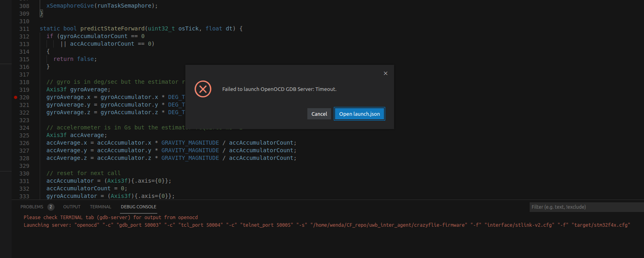The image size is (644, 258).
Task: Click the 'Please check TERMINAL tab' message
Action: click(110, 218)
